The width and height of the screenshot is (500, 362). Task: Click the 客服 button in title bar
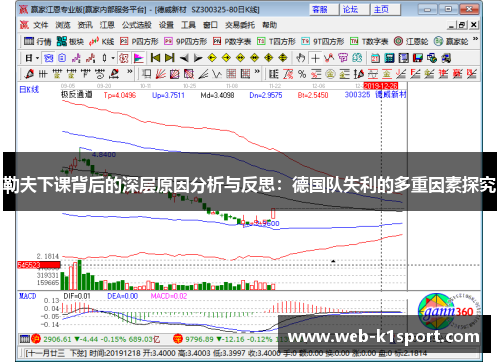(x=324, y=9)
